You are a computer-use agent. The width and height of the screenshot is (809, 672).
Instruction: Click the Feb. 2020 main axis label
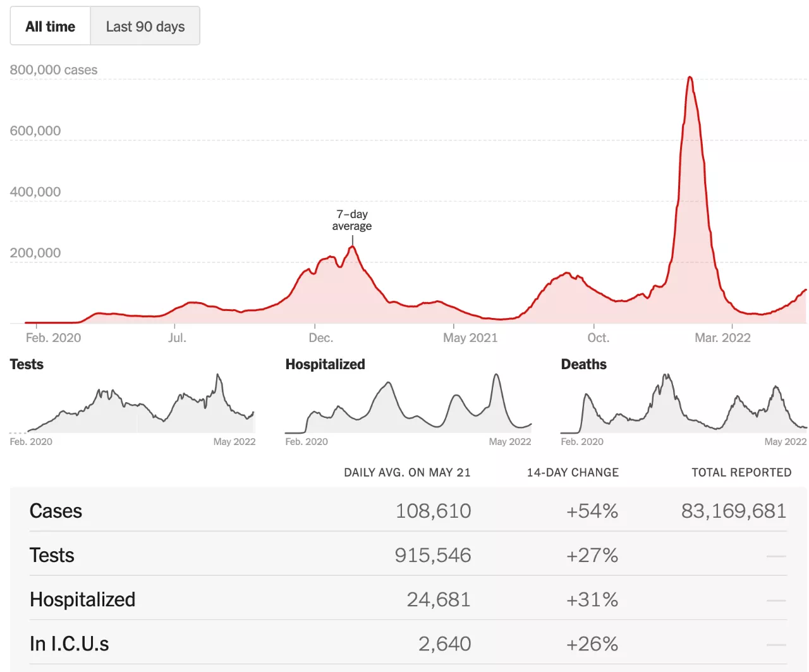tap(53, 338)
